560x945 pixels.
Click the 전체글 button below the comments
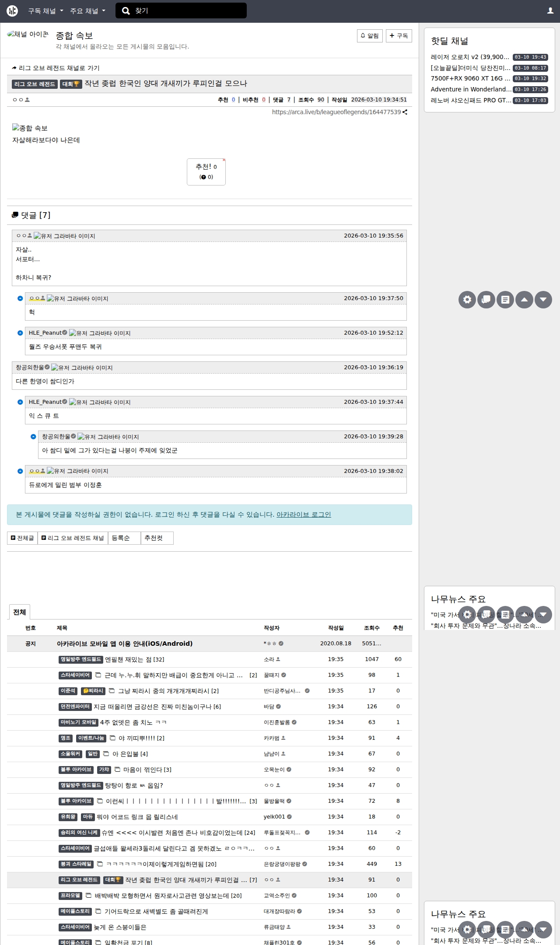coord(22,538)
